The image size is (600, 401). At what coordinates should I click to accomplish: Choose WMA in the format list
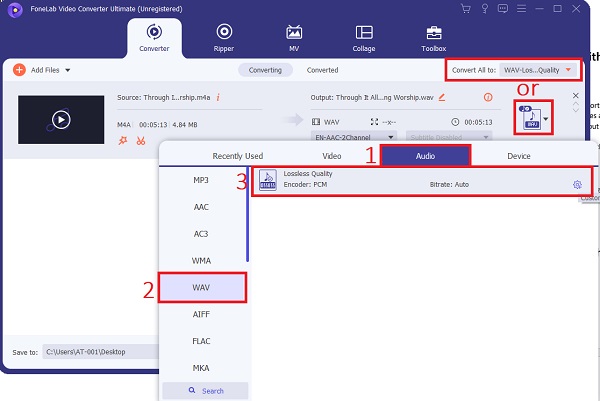[x=201, y=261]
